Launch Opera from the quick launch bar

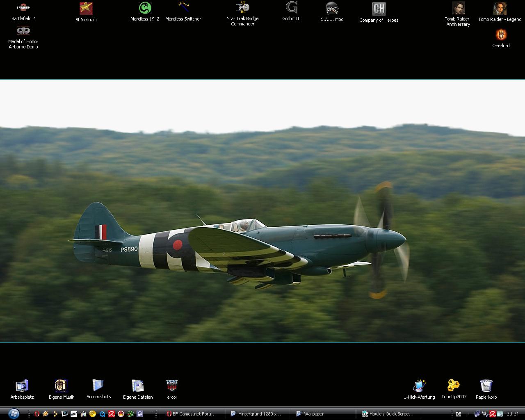37,414
